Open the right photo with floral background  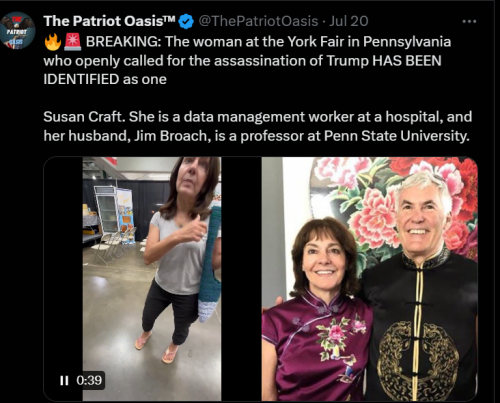(370, 279)
